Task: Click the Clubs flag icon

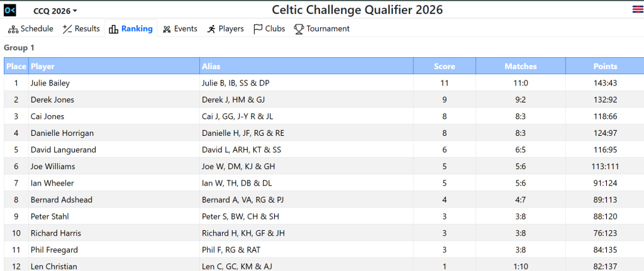Action: tap(258, 29)
